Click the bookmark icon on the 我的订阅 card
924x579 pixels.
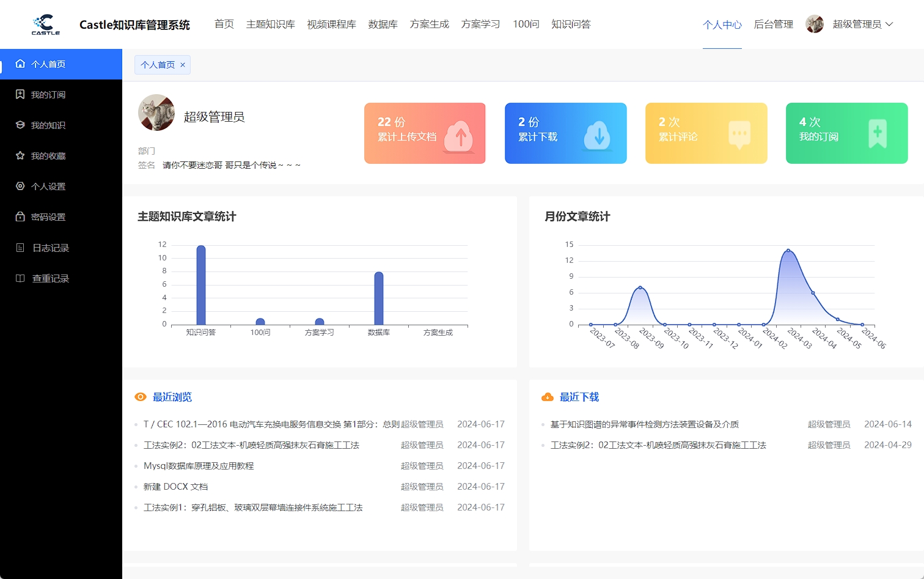pyautogui.click(x=879, y=134)
